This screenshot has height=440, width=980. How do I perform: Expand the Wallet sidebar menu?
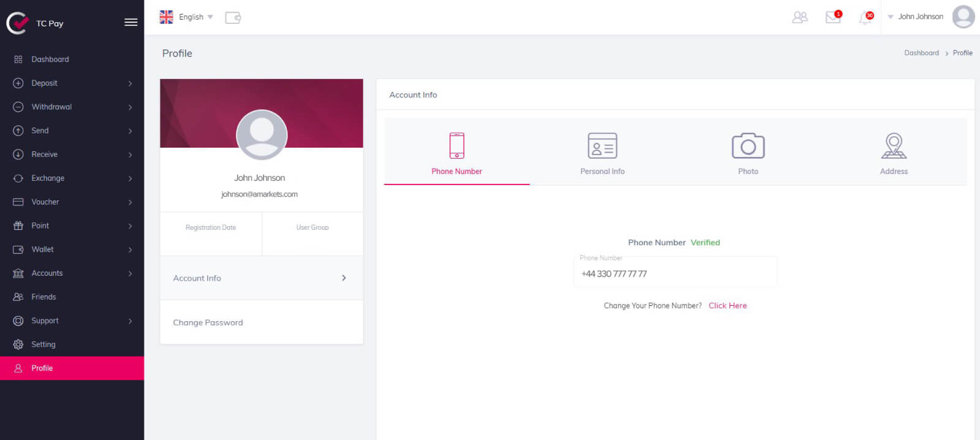point(72,249)
